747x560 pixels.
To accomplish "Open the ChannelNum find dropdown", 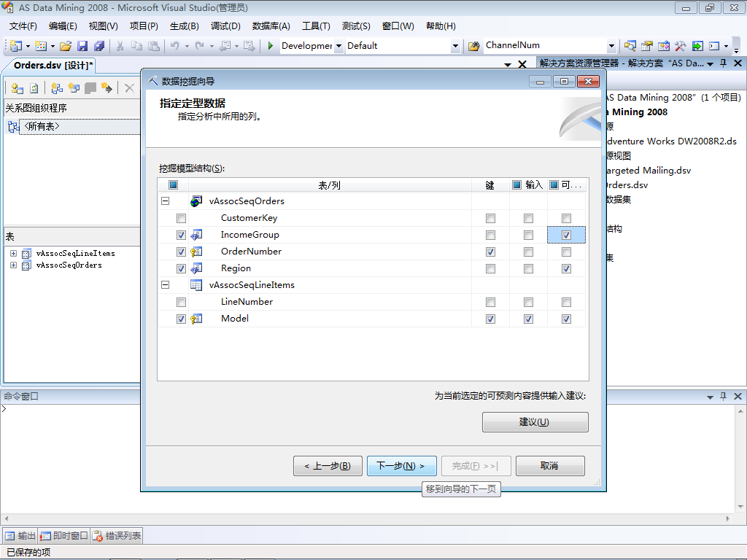I will pyautogui.click(x=612, y=46).
